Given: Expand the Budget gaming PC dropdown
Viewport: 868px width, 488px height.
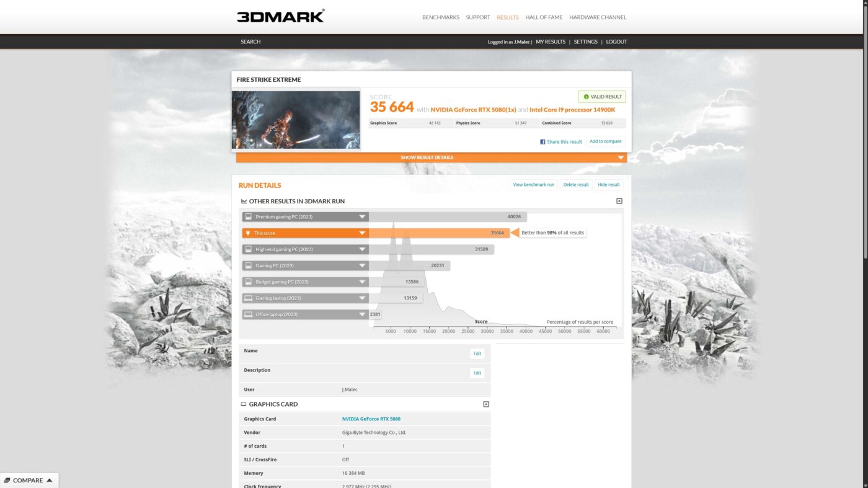Looking at the screenshot, I should coord(362,282).
